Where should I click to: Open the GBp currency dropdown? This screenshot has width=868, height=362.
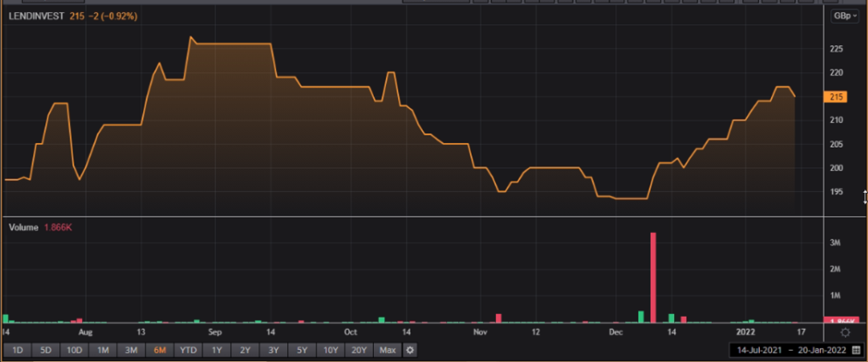click(845, 16)
